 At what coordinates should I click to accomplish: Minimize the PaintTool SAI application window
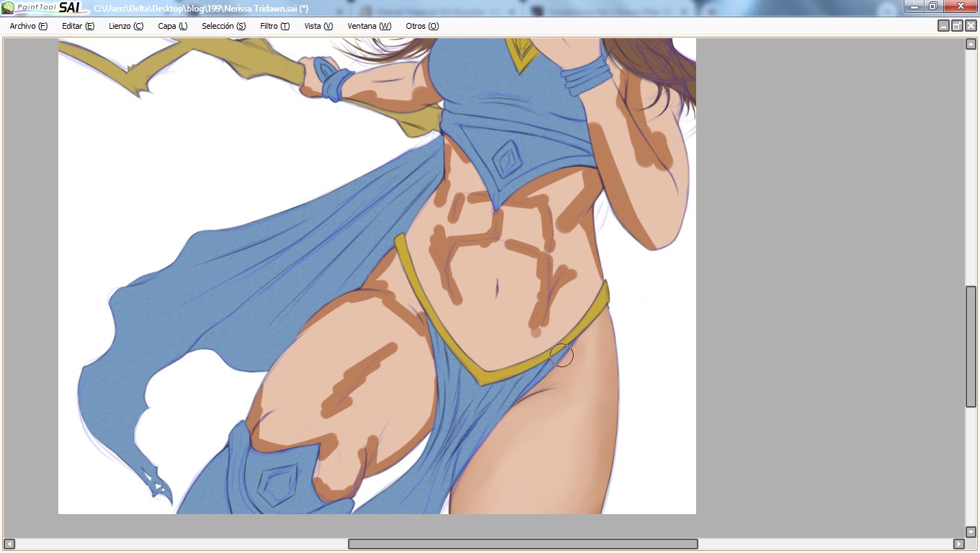(914, 6)
